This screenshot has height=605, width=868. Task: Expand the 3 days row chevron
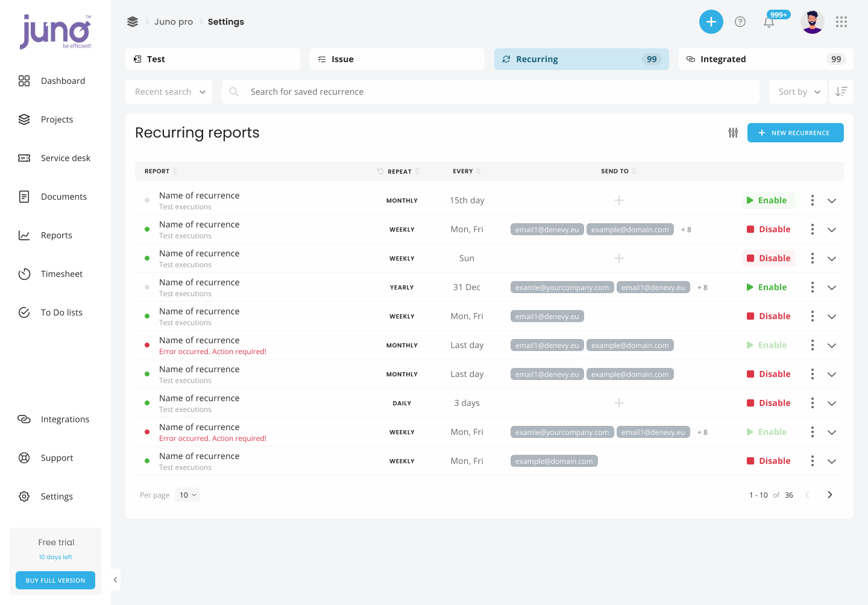click(832, 403)
